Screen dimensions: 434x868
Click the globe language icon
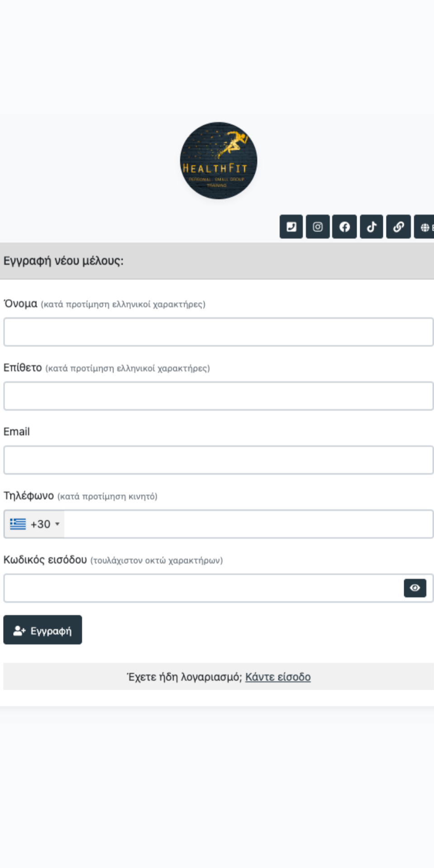click(425, 227)
